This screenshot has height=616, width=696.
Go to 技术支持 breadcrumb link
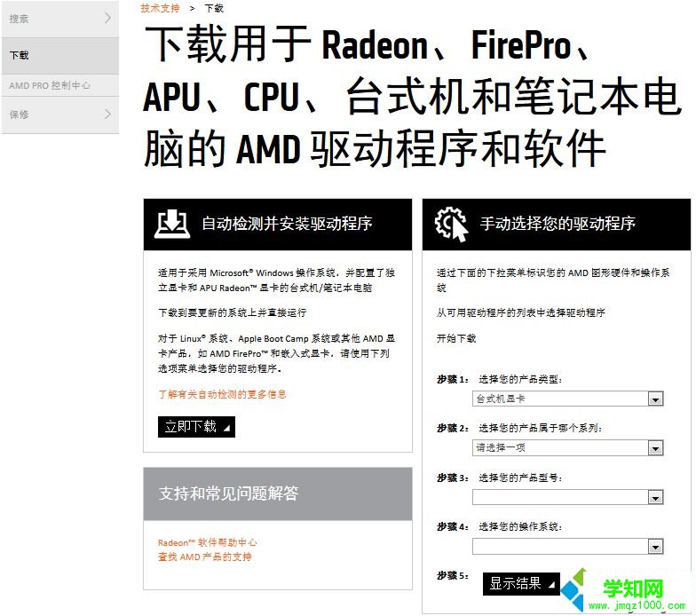click(x=160, y=8)
